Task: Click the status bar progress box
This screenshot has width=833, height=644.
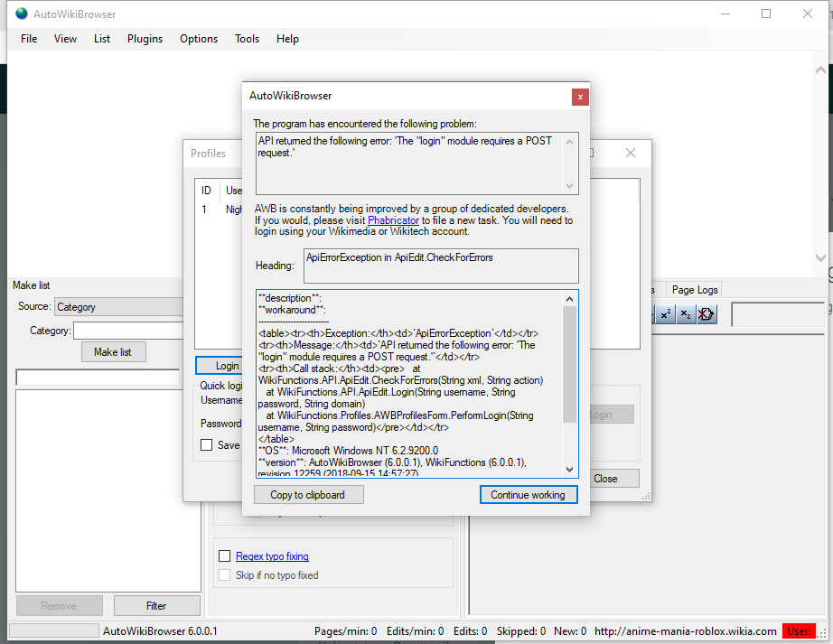Action: point(53,630)
